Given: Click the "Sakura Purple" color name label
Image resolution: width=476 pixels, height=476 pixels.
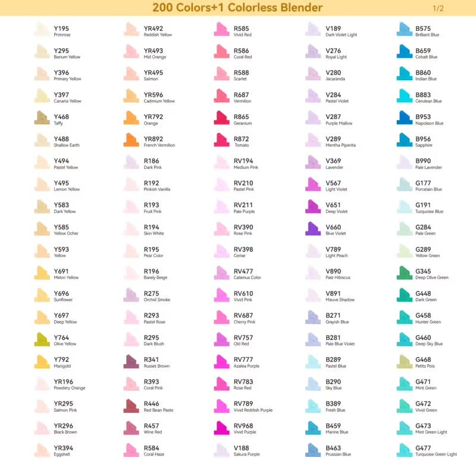Looking at the screenshot, I should pyautogui.click(x=246, y=455).
